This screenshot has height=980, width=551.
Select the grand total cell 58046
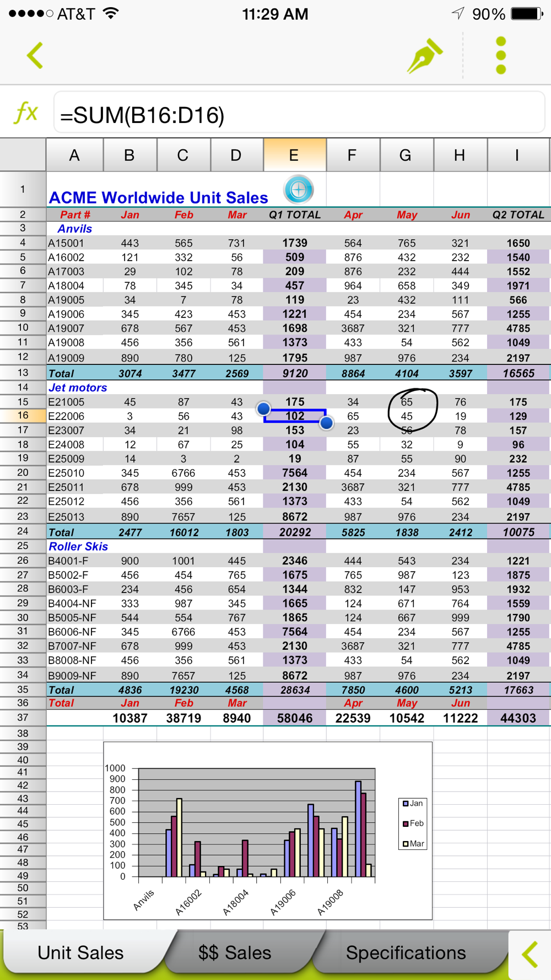[x=295, y=718]
